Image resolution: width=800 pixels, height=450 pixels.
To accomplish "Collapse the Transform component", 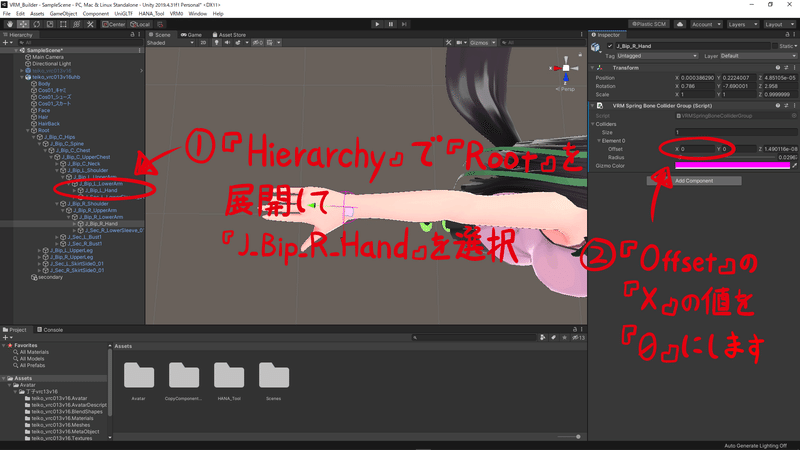I will 593,67.
